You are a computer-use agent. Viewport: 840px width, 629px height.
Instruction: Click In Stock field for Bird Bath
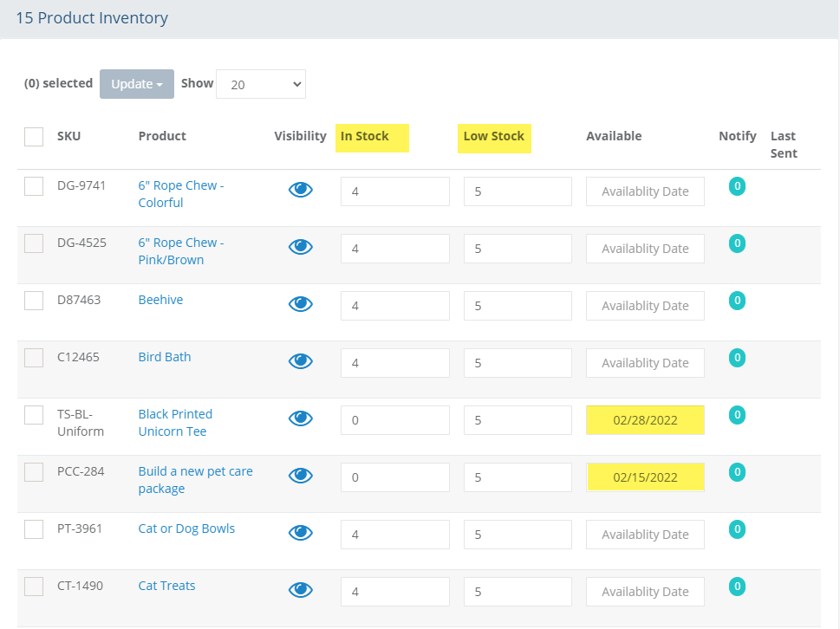click(x=394, y=363)
